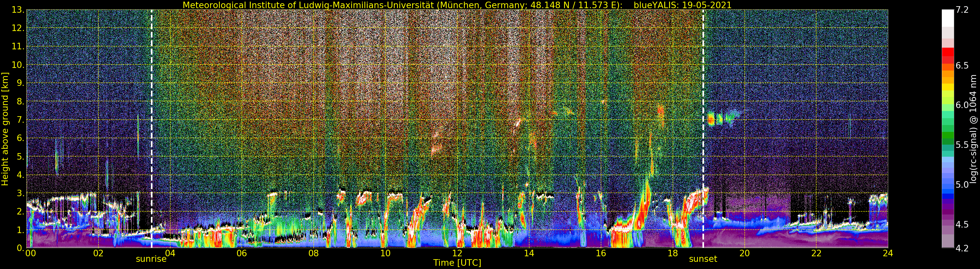Click the 6.0 colorbar tick label
The image size is (980, 269).
pos(962,105)
